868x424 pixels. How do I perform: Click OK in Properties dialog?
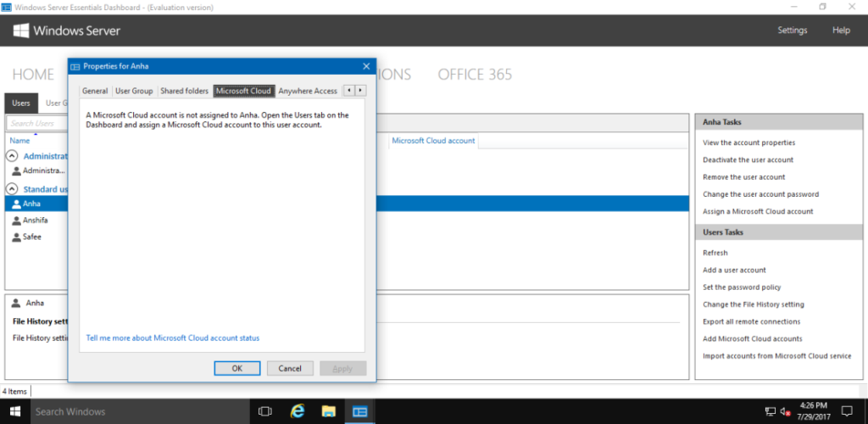237,368
